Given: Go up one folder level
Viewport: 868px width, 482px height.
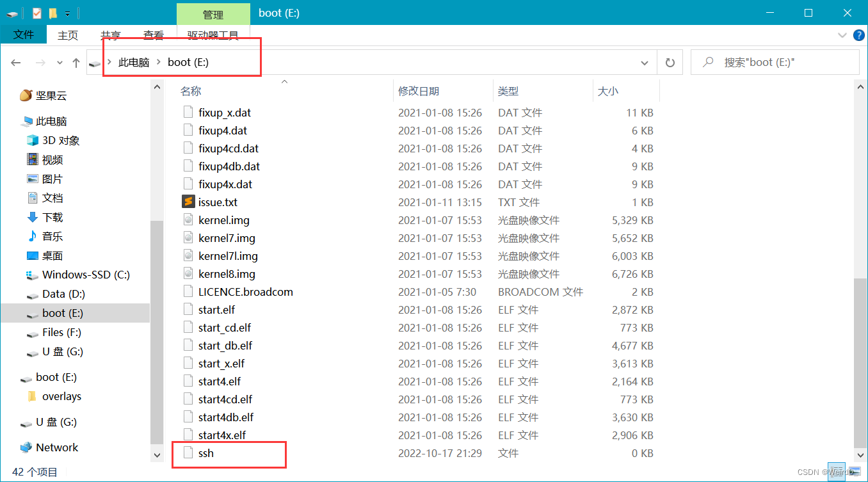Looking at the screenshot, I should click(76, 63).
